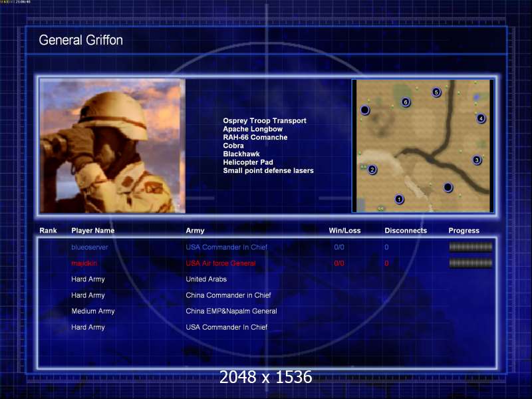Select player majidkin
The image size is (532, 399).
[84, 263]
